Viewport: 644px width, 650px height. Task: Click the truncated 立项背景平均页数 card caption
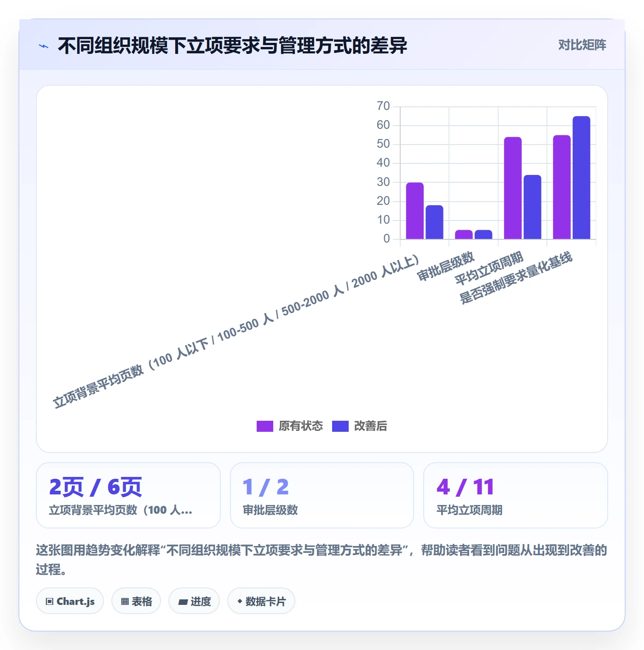pos(121,510)
